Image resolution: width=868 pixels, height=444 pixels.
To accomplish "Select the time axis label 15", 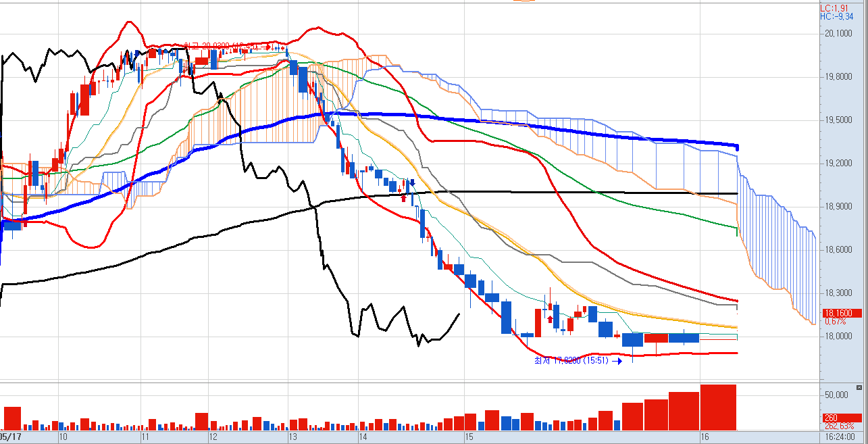I will [469, 437].
